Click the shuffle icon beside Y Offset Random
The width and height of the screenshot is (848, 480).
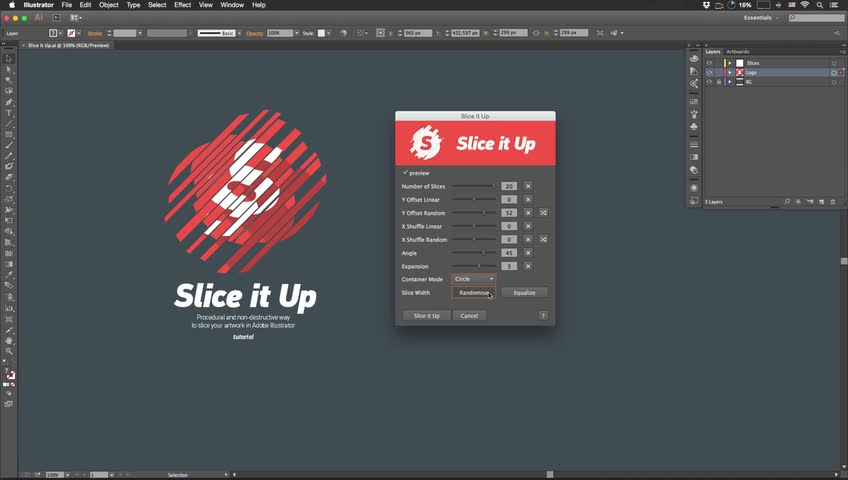click(543, 213)
